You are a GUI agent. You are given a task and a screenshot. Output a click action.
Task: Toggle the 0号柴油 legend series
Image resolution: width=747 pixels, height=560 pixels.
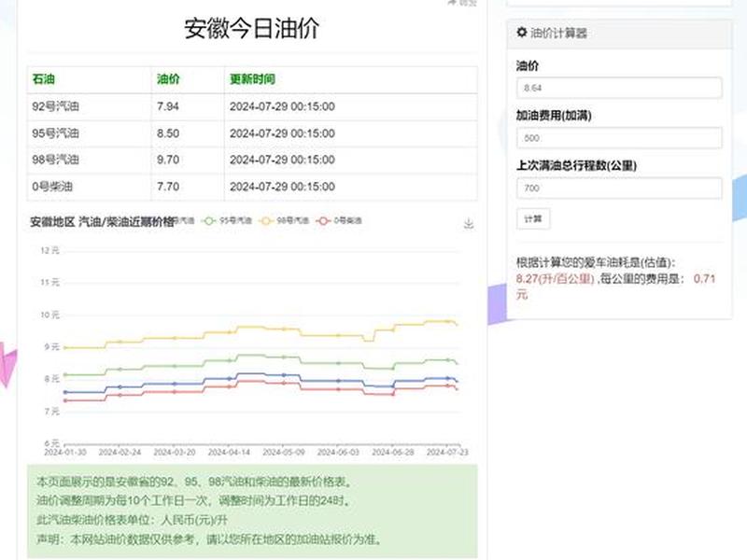[339, 220]
